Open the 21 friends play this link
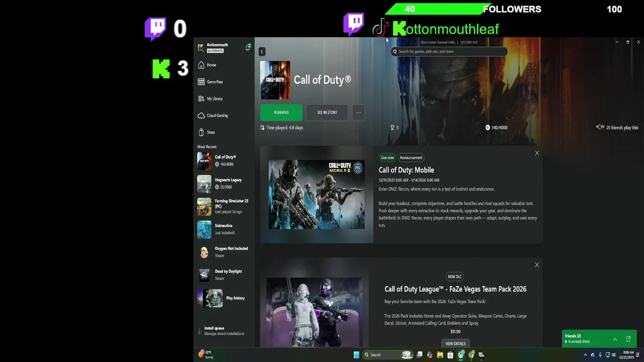This screenshot has width=644, height=362. tap(617, 128)
